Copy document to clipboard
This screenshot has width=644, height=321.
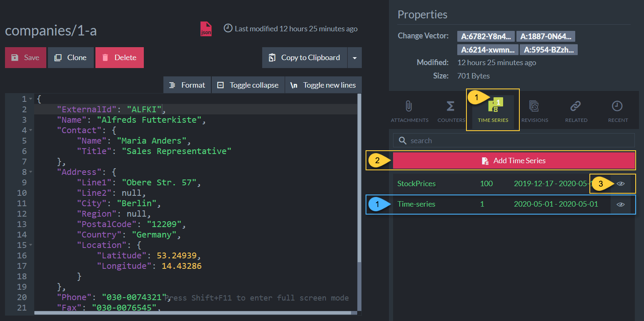305,58
